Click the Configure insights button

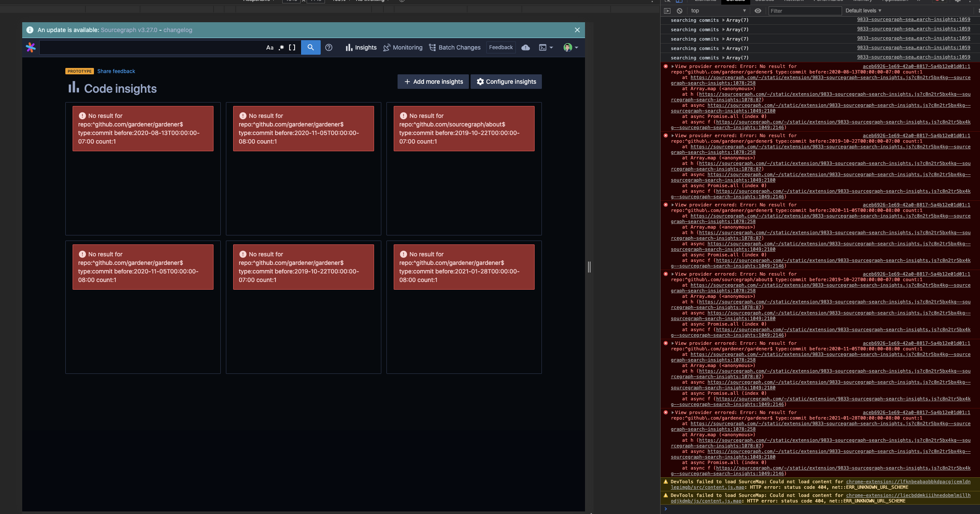506,82
